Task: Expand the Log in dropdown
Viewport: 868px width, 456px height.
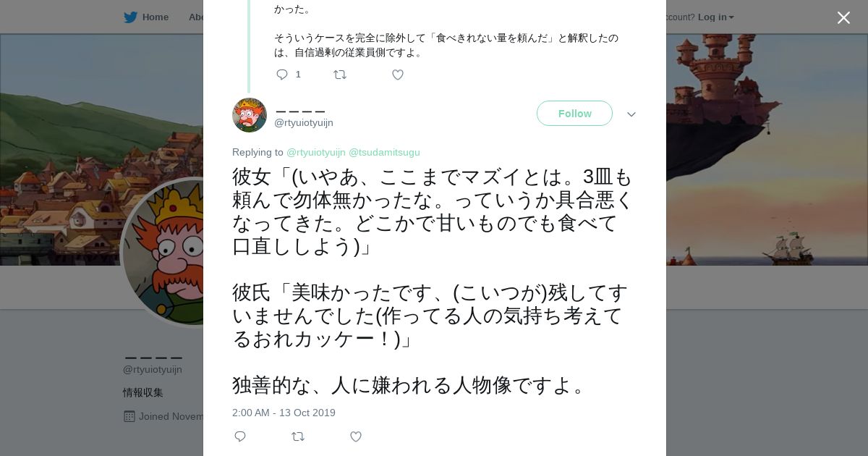Action: coord(715,17)
